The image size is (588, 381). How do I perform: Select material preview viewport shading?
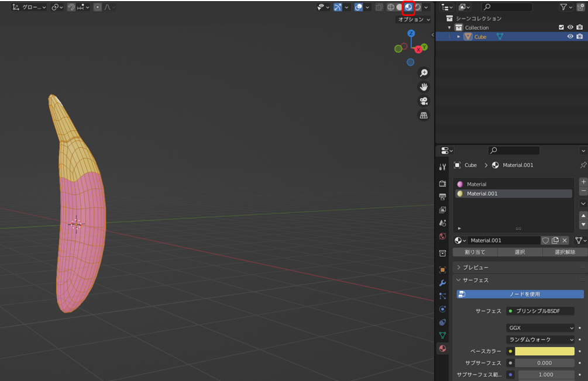point(408,7)
